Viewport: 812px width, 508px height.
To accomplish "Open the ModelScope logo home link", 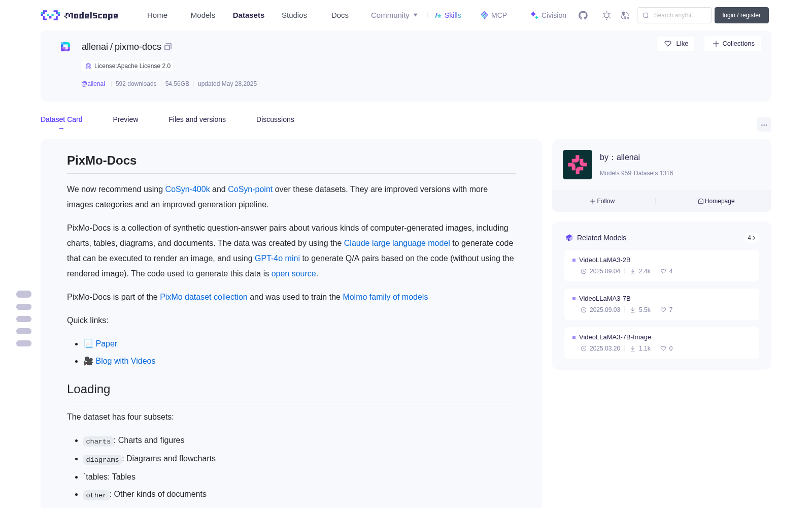I will point(80,15).
